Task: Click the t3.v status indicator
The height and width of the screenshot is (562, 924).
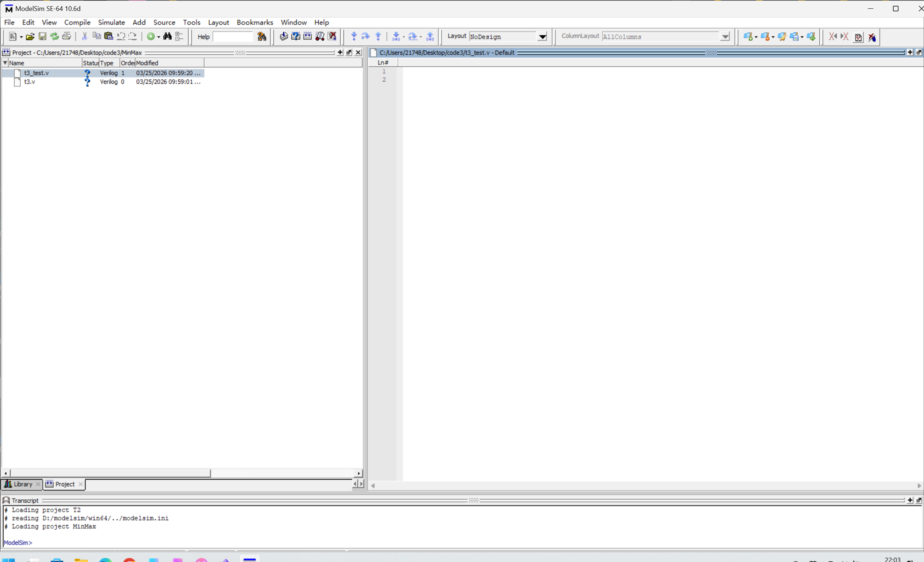Action: point(87,82)
